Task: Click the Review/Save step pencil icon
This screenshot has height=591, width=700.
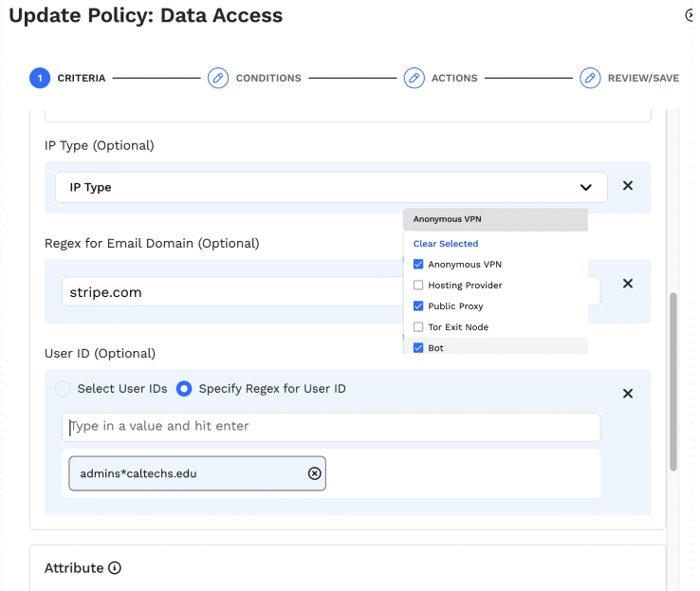Action: pyautogui.click(x=590, y=78)
